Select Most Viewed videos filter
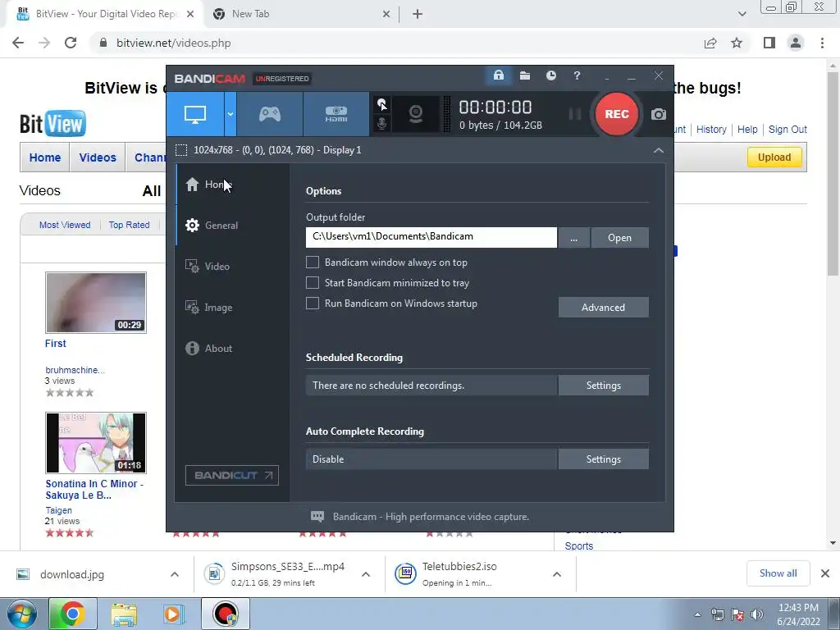This screenshot has height=630, width=840. (65, 225)
